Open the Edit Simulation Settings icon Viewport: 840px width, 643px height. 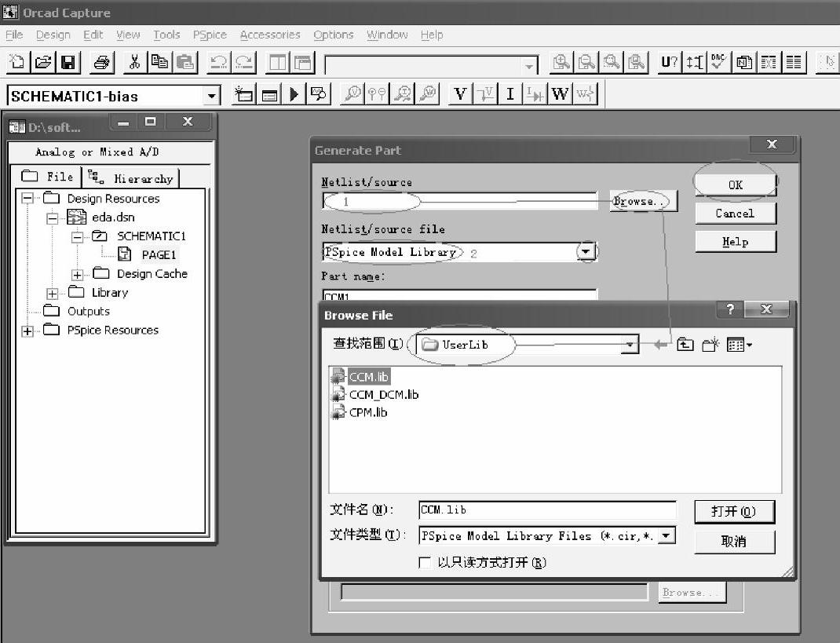click(x=269, y=94)
